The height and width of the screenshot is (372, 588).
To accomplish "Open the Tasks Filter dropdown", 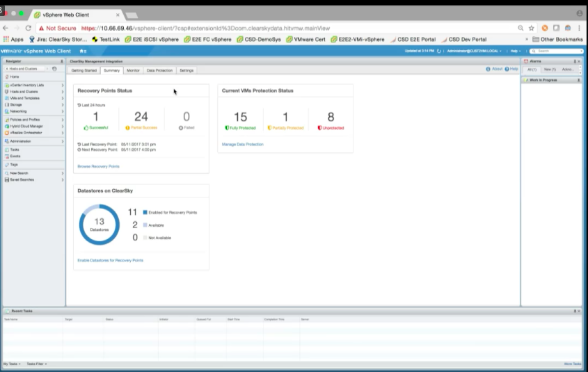I will coord(37,364).
